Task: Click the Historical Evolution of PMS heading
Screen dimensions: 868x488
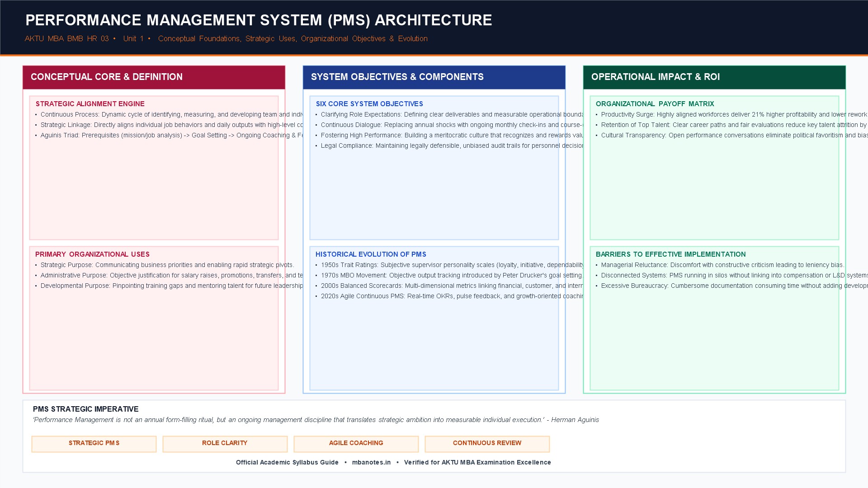Action: (x=371, y=254)
